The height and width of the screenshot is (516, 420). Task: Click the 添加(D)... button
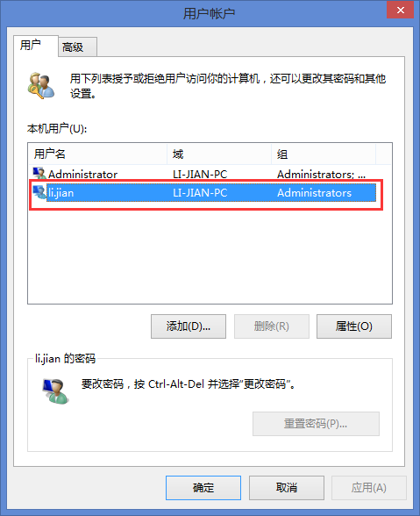189,326
